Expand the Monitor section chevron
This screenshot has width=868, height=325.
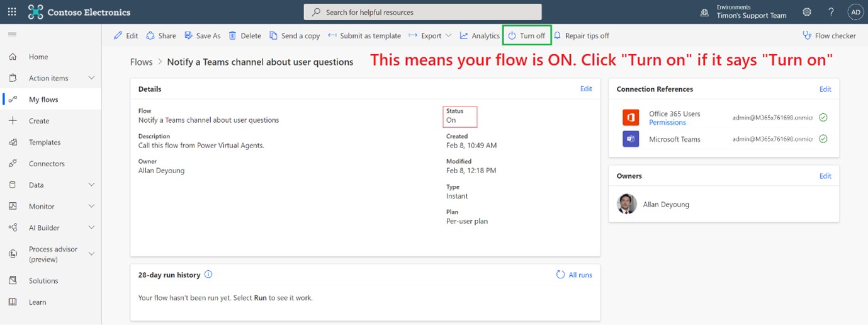coord(91,207)
